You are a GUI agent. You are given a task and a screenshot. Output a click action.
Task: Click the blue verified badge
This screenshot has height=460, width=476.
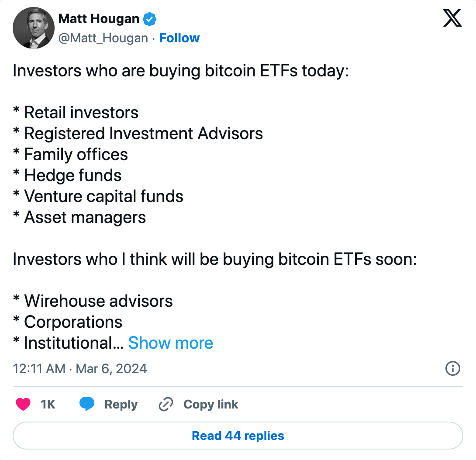(150, 19)
